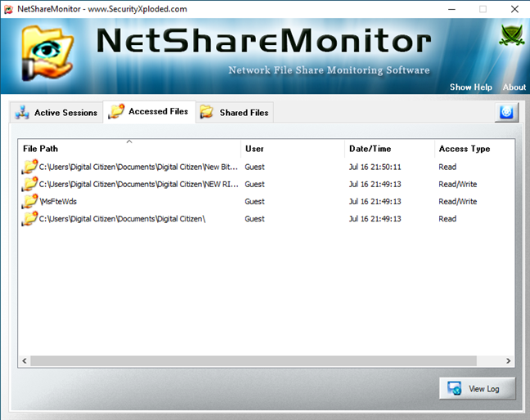The width and height of the screenshot is (530, 420).
Task: Click Read access in the 21:50:11 row
Action: click(x=447, y=167)
